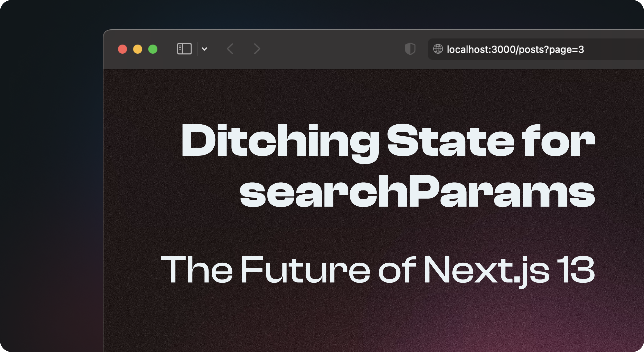
Task: Click the red close window button
Action: click(123, 49)
